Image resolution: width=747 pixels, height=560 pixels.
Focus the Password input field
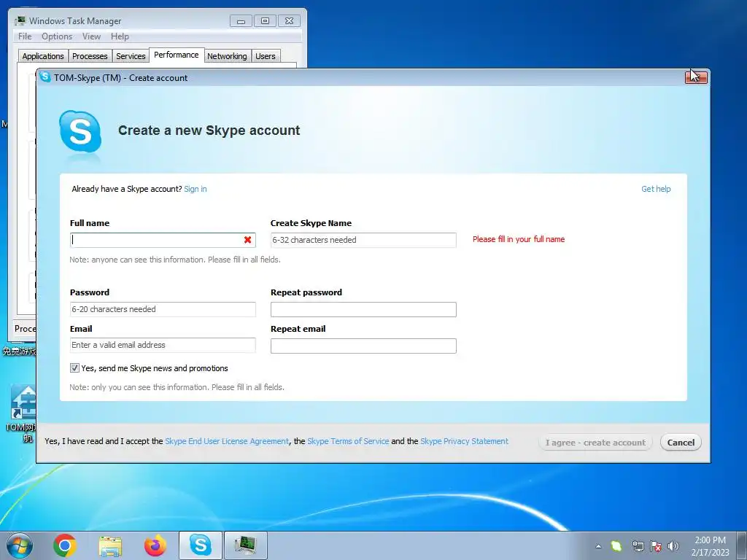pos(163,309)
